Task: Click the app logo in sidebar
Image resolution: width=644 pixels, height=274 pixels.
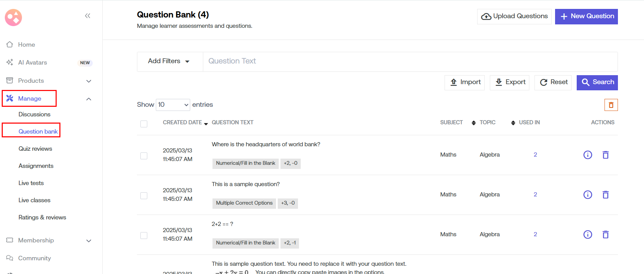Action: coord(13,18)
